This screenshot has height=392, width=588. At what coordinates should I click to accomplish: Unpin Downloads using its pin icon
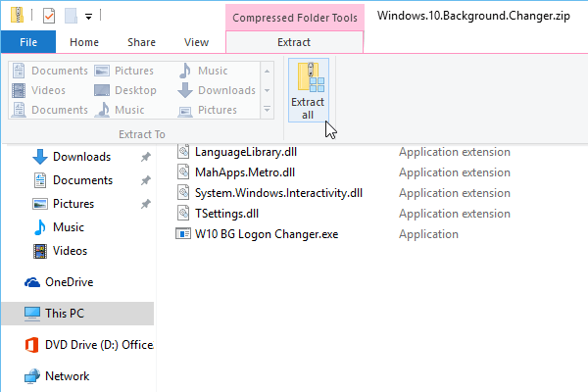point(145,157)
